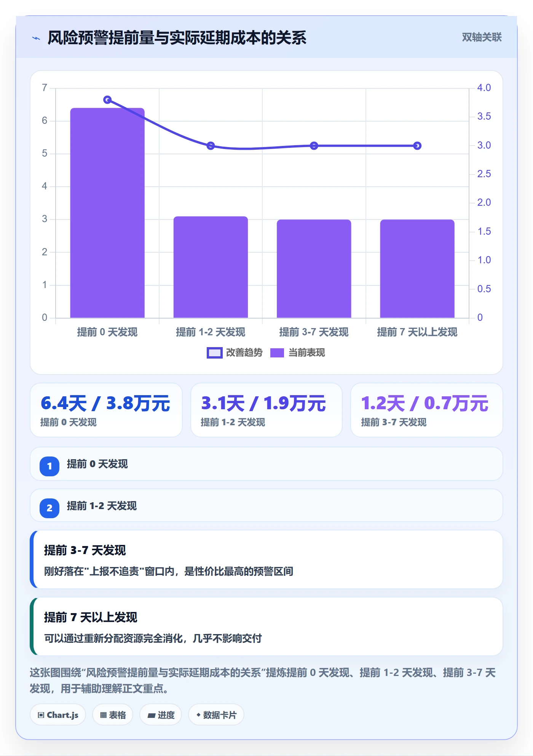Click the text 可以通过重新分配资源完全消化
533x756 pixels.
[113, 639]
